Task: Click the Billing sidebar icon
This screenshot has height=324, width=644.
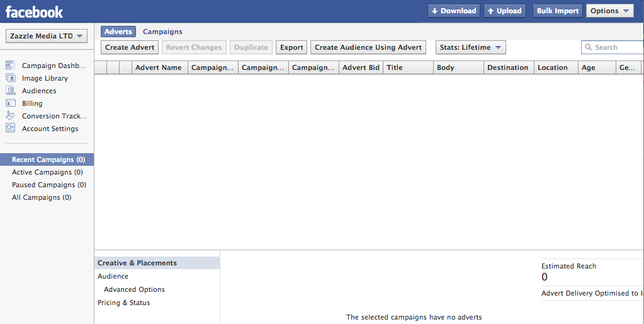Action: (x=10, y=103)
